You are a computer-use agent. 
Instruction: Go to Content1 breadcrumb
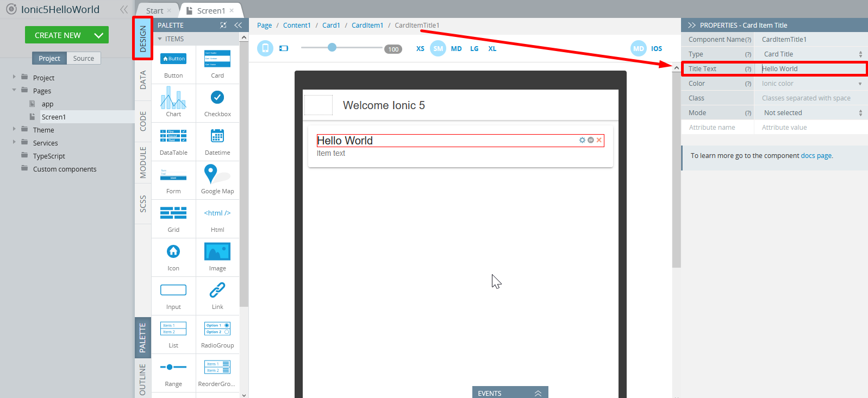[297, 26]
